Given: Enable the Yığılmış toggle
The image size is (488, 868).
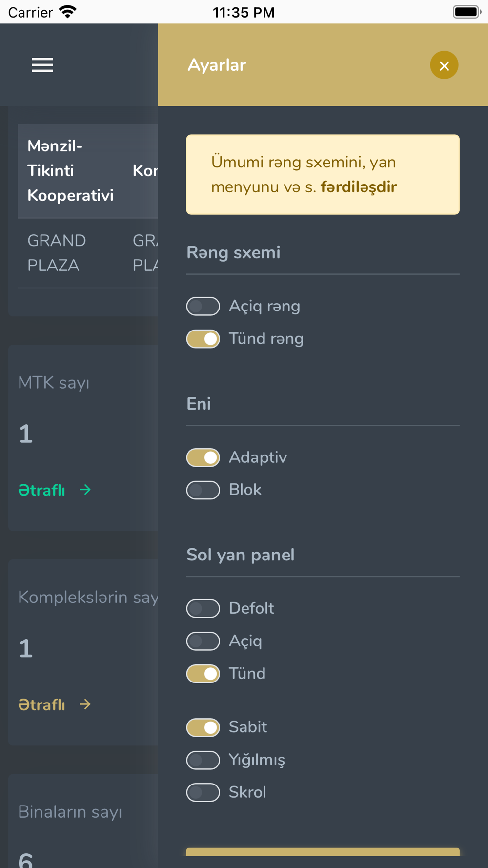Looking at the screenshot, I should [x=203, y=760].
